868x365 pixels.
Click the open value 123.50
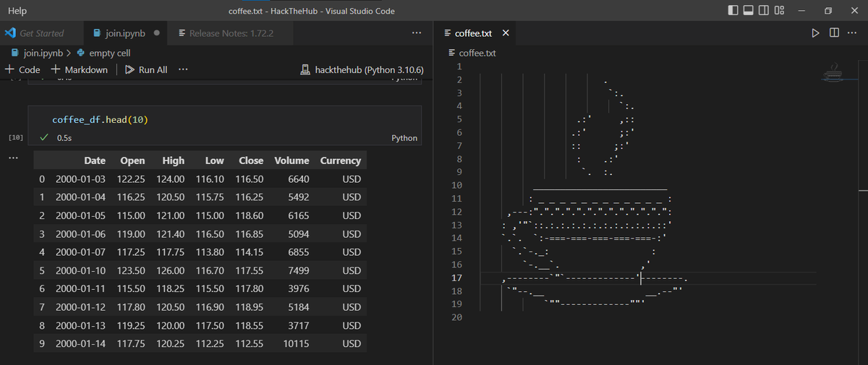(132, 270)
